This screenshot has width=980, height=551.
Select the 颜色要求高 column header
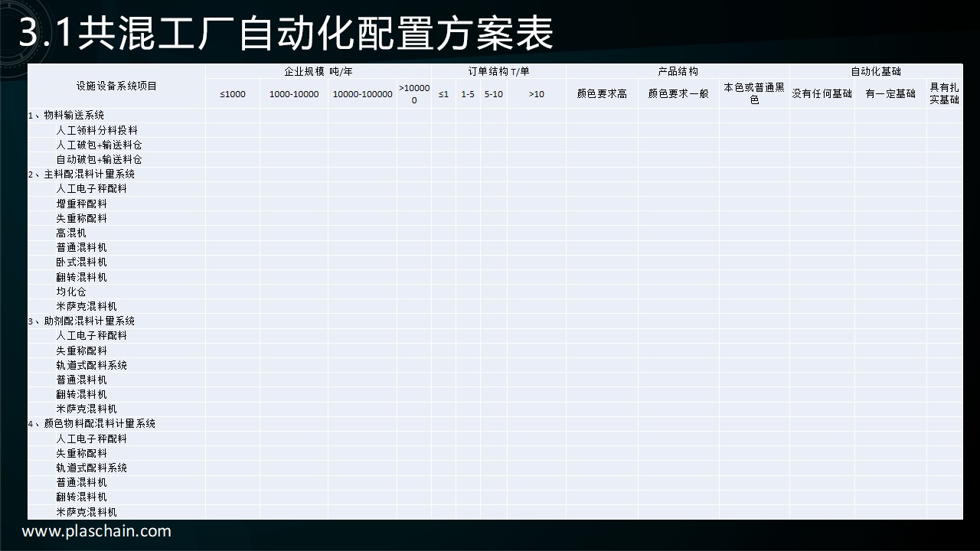point(602,94)
